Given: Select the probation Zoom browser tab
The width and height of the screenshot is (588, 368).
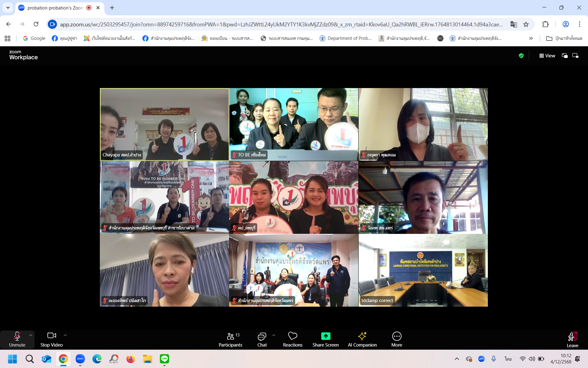Looking at the screenshot, I should click(x=55, y=8).
